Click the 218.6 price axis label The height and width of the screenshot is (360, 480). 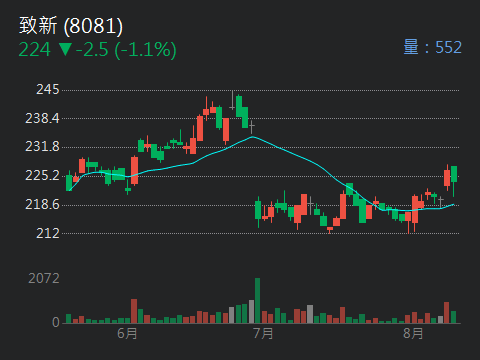[x=42, y=204]
